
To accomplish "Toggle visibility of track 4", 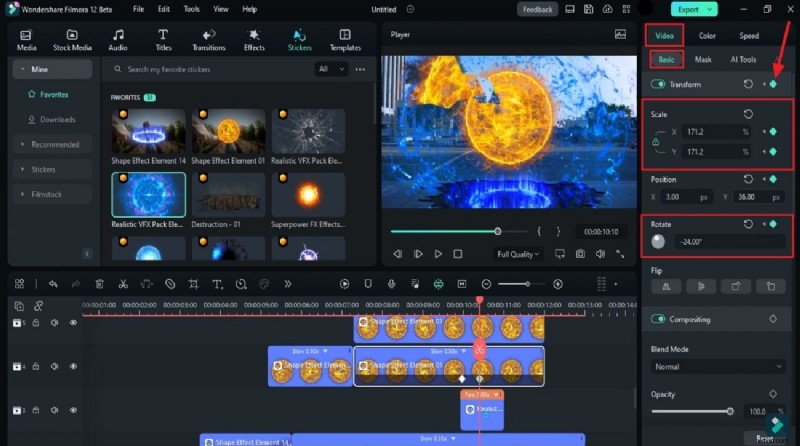I will pyautogui.click(x=73, y=366).
